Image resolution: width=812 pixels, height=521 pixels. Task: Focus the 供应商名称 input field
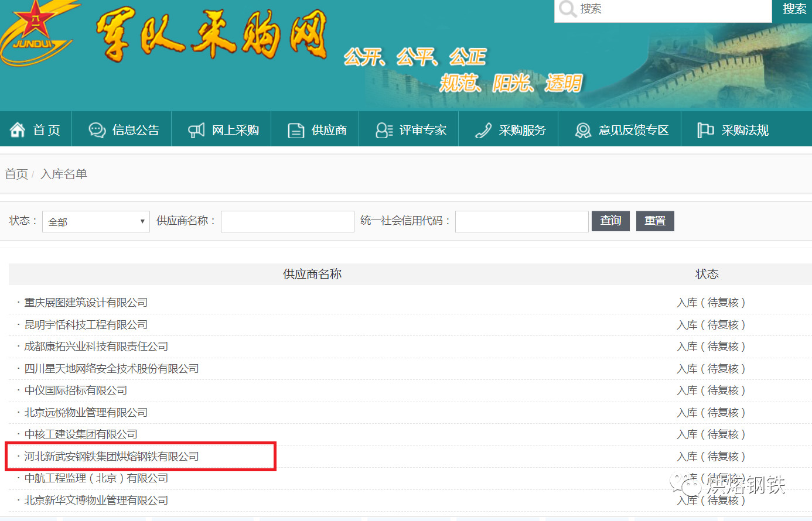[288, 221]
